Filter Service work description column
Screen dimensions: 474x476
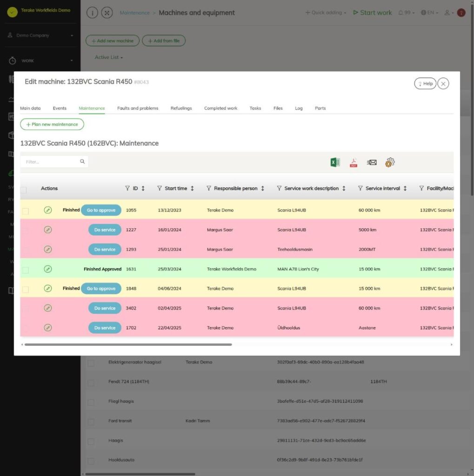[279, 188]
